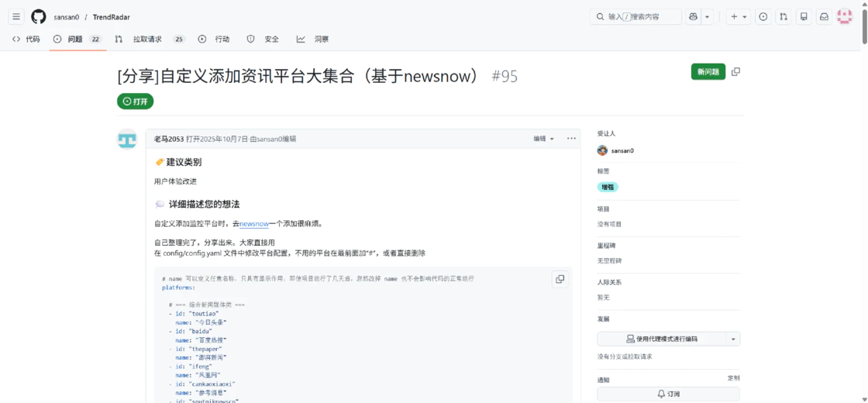Open global pull requests icon in header
This screenshot has width=868, height=403.
[784, 16]
